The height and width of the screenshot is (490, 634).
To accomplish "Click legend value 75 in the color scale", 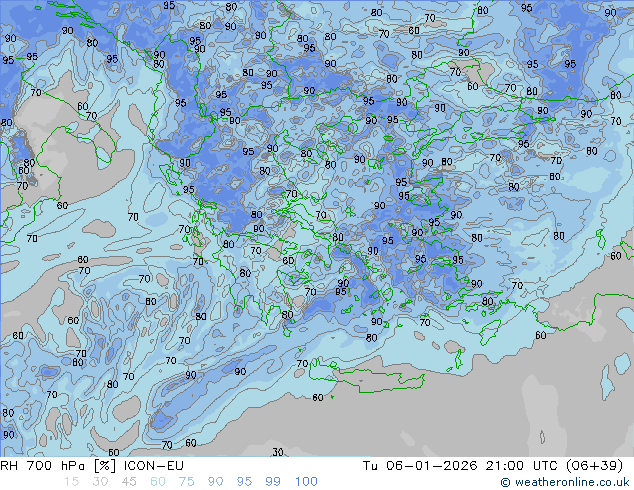I will 186,482.
